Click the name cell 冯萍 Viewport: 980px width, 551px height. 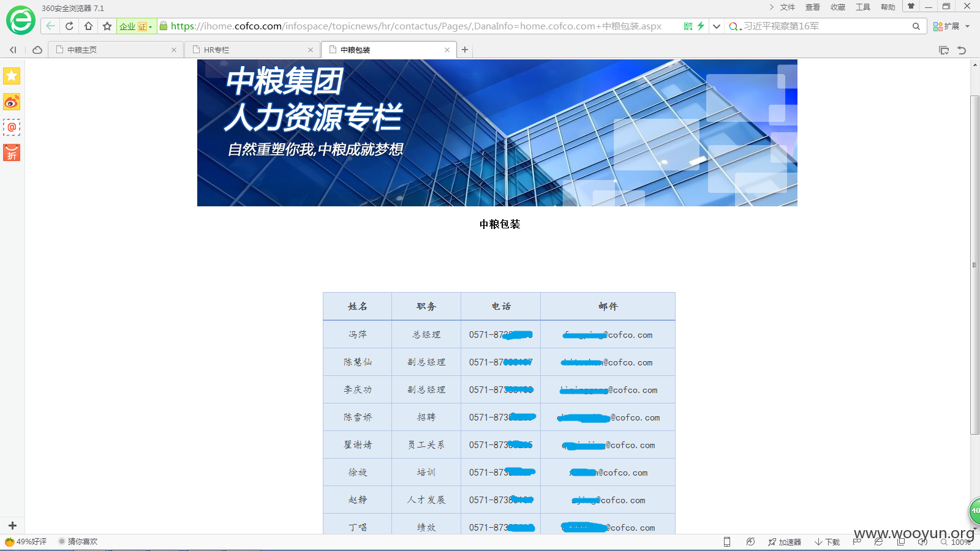click(358, 334)
